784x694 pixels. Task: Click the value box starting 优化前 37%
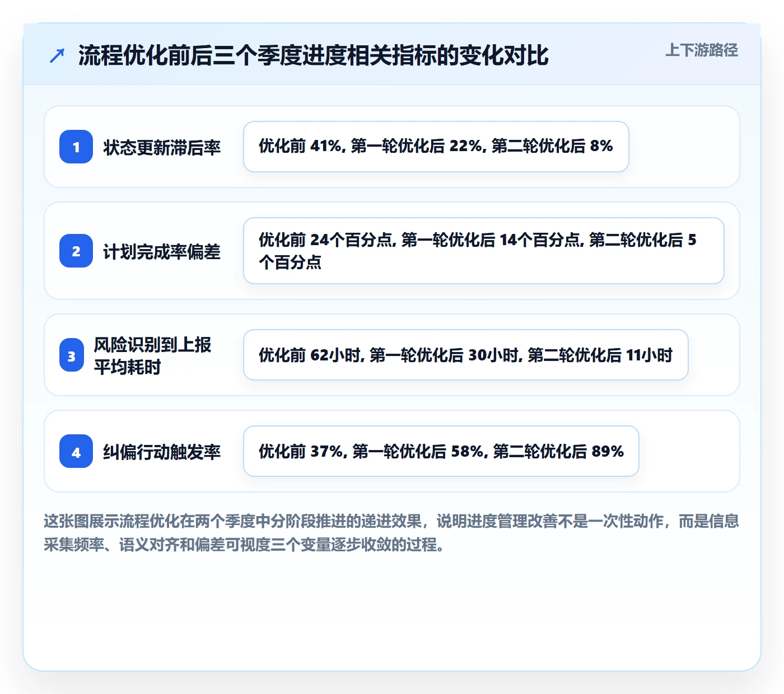pos(441,451)
